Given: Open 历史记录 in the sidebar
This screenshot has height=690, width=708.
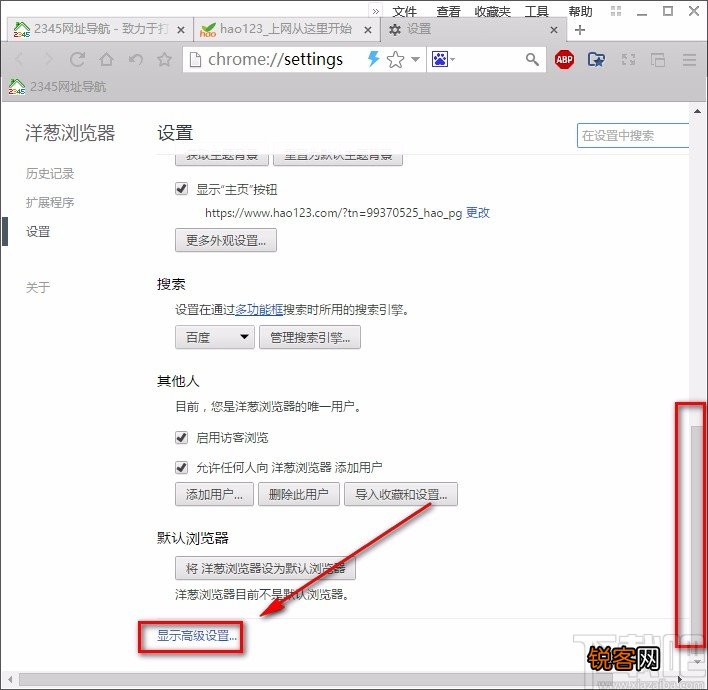Looking at the screenshot, I should click(x=50, y=173).
